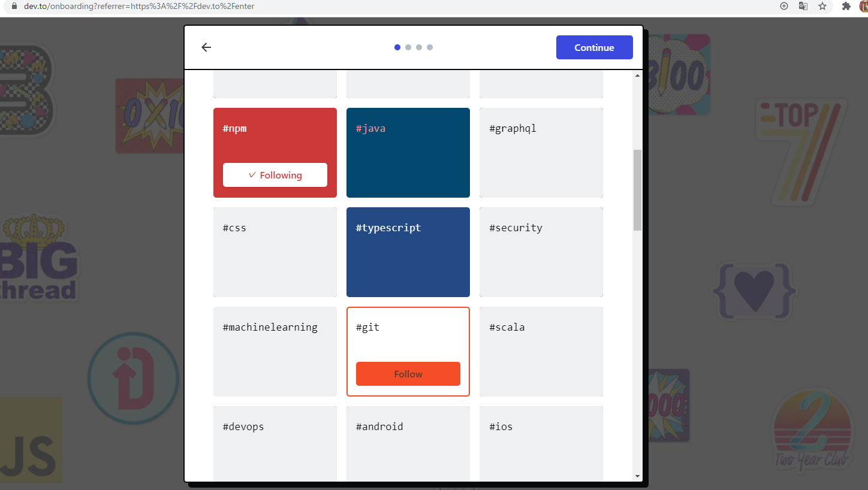
Task: Bookmark this page with the star icon
Action: pyautogui.click(x=822, y=6)
